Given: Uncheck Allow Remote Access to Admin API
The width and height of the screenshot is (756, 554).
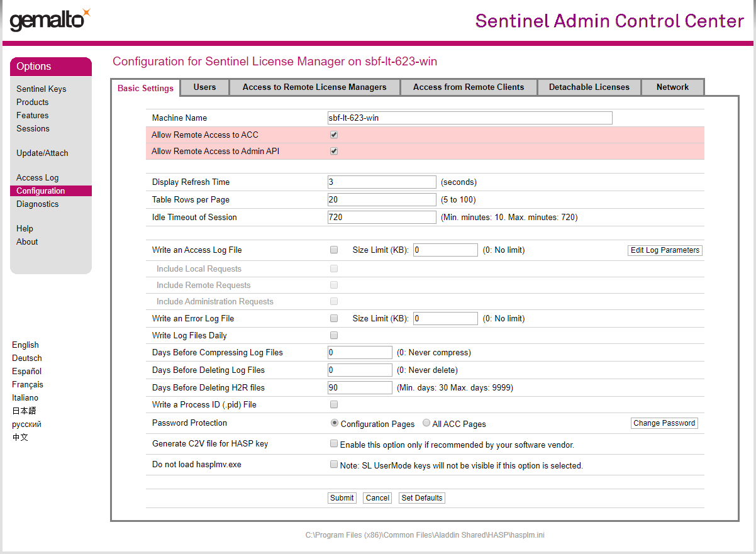Looking at the screenshot, I should point(334,151).
